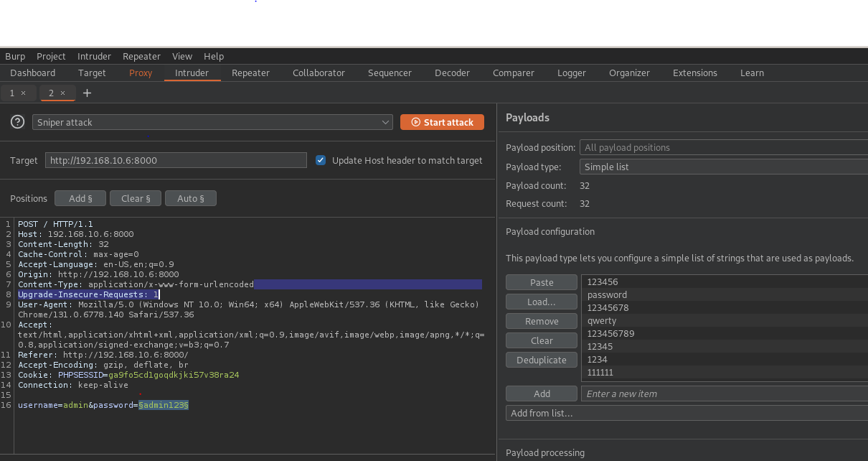This screenshot has height=461, width=868.
Task: Click the Add payload item button
Action: tap(542, 394)
